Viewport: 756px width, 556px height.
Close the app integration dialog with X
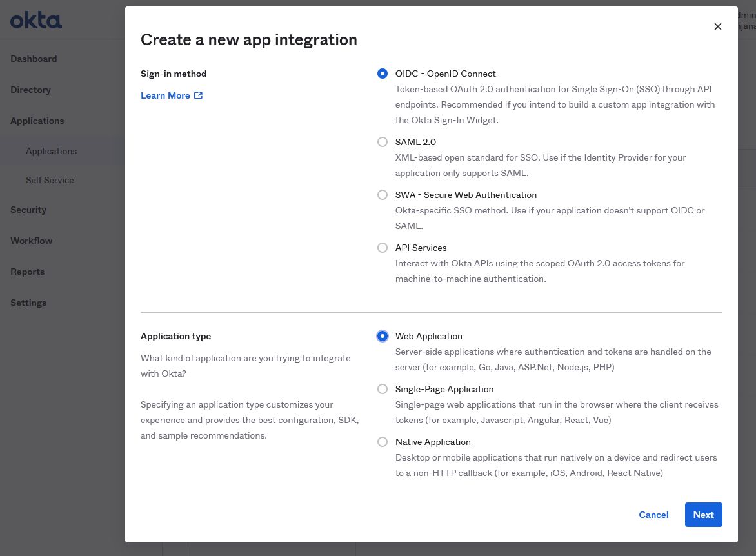coord(717,26)
